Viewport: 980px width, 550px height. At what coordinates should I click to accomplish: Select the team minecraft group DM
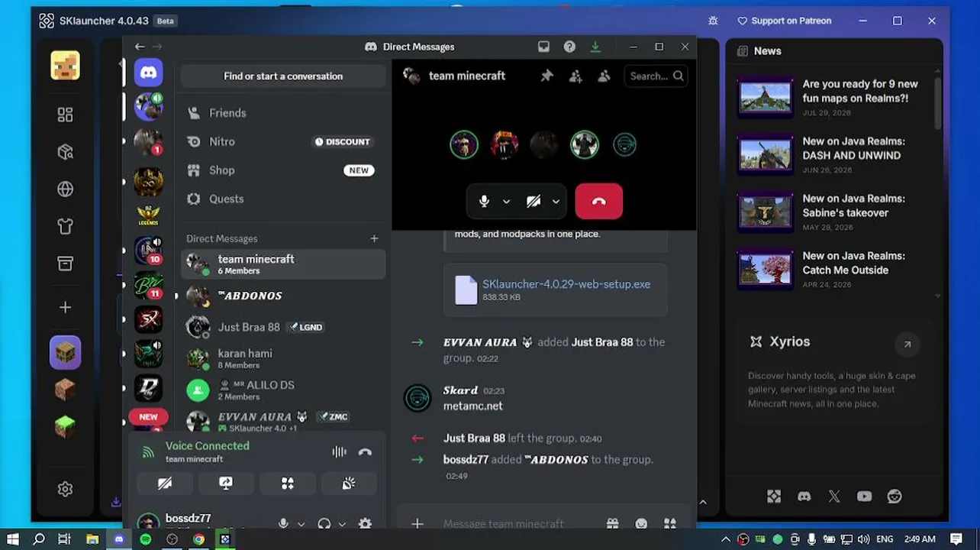coord(283,264)
